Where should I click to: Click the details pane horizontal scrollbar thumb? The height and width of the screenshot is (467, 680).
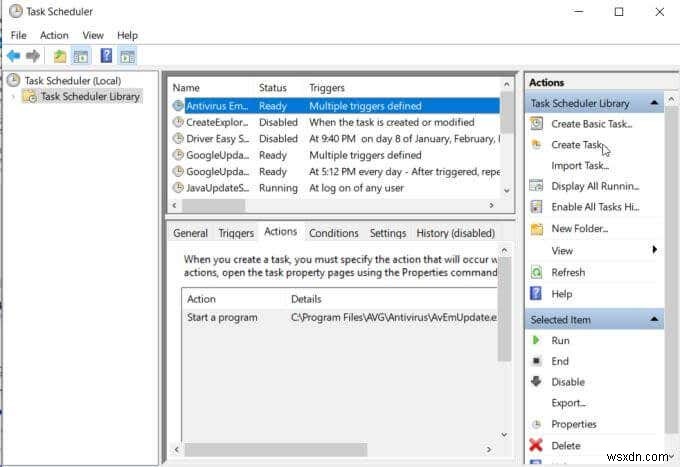[x=276, y=449]
